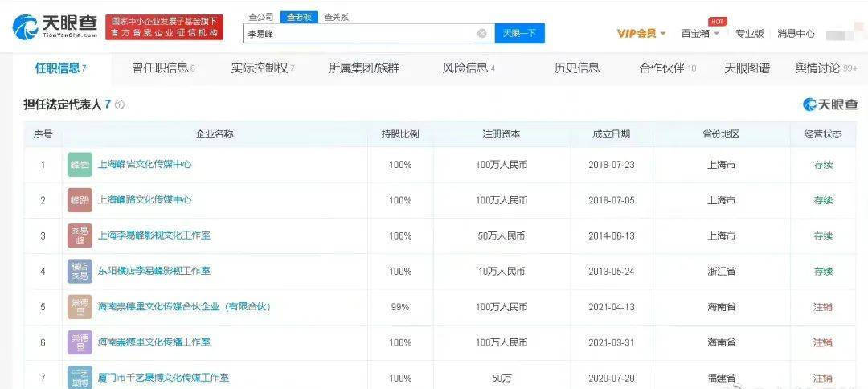
Task: Click the date 2018-07-23
Action: click(611, 165)
